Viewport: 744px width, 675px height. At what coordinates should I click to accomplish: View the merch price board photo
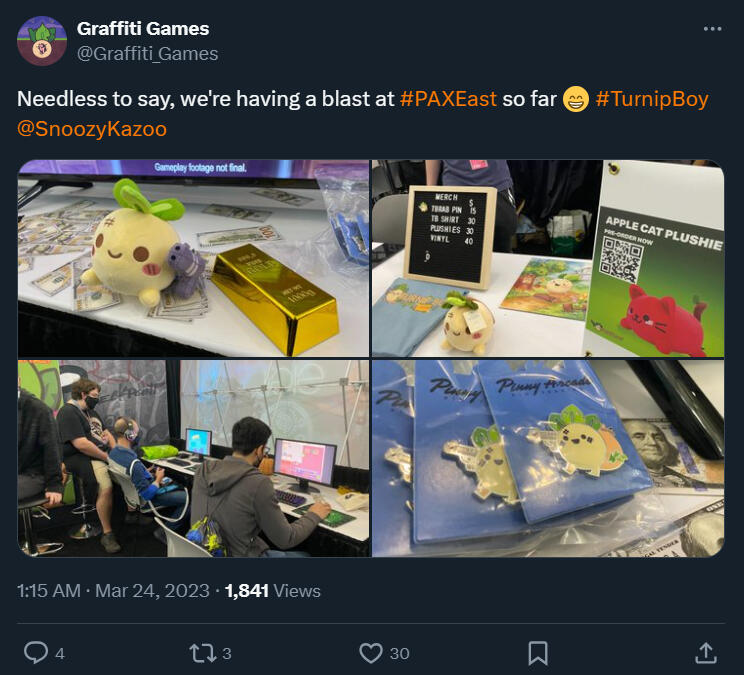pyautogui.click(x=548, y=258)
